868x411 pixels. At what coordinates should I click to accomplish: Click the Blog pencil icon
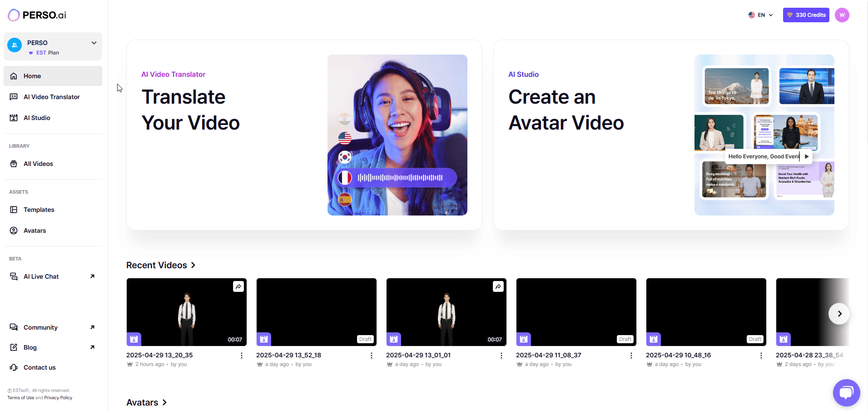(x=14, y=347)
